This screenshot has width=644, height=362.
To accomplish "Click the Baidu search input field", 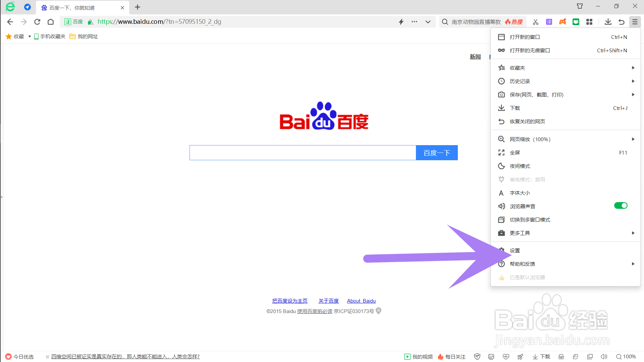I will 303,153.
